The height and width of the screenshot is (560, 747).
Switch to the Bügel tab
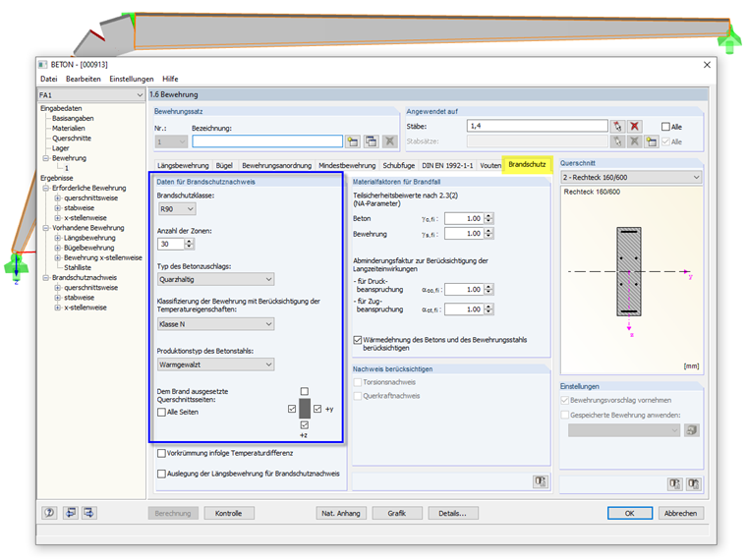224,165
